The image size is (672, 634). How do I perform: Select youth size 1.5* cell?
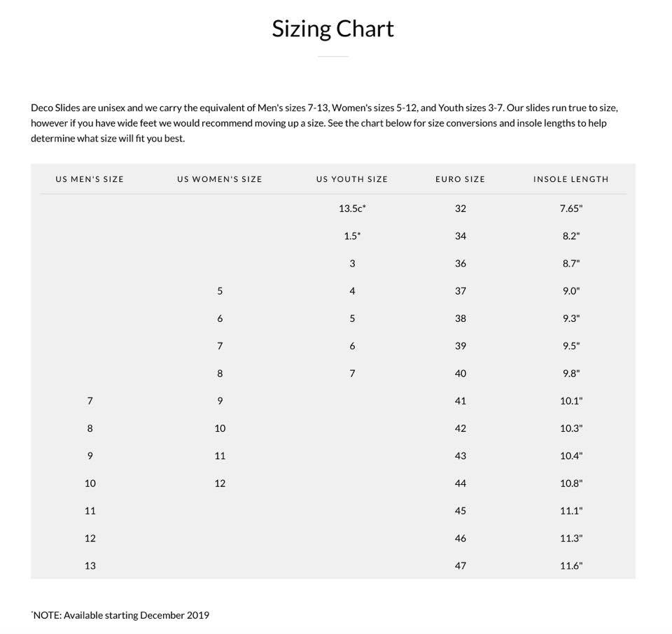point(352,236)
